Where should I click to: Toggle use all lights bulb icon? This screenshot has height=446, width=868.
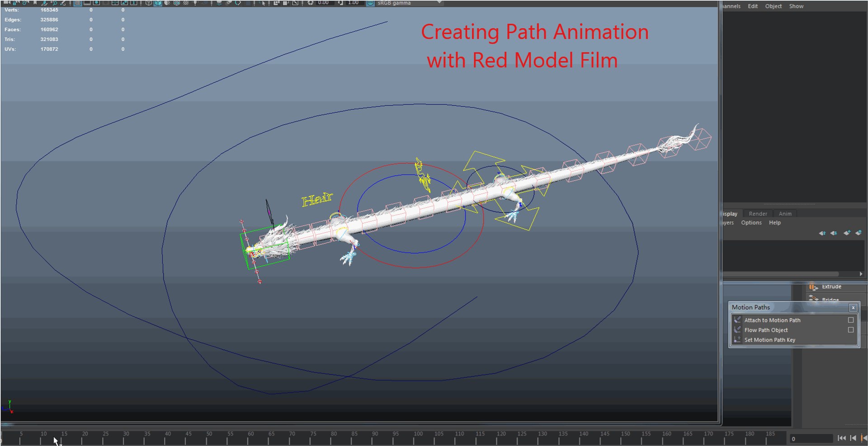pos(195,3)
